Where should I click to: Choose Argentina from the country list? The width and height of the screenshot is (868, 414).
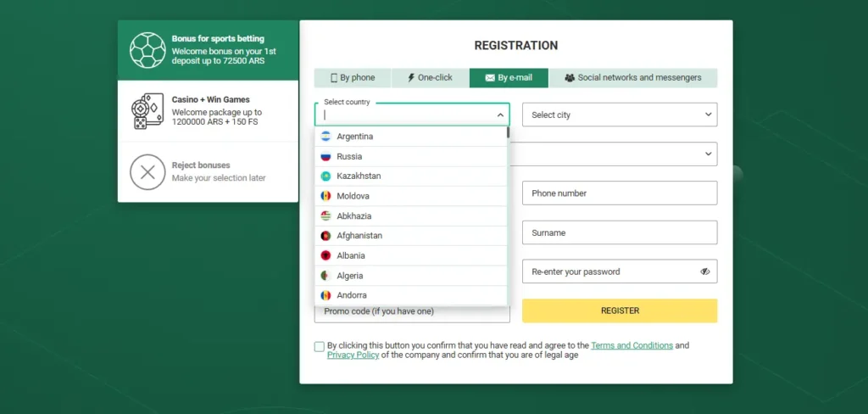pos(411,137)
